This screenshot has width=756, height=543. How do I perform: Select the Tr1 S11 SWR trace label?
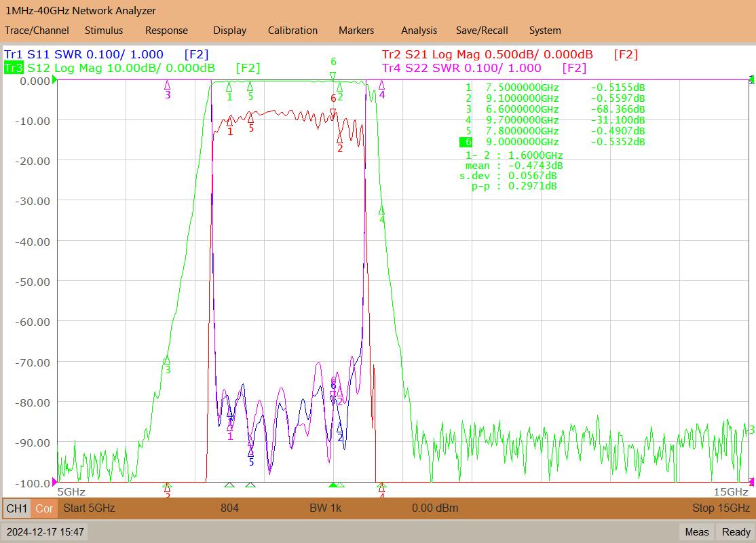(106, 54)
